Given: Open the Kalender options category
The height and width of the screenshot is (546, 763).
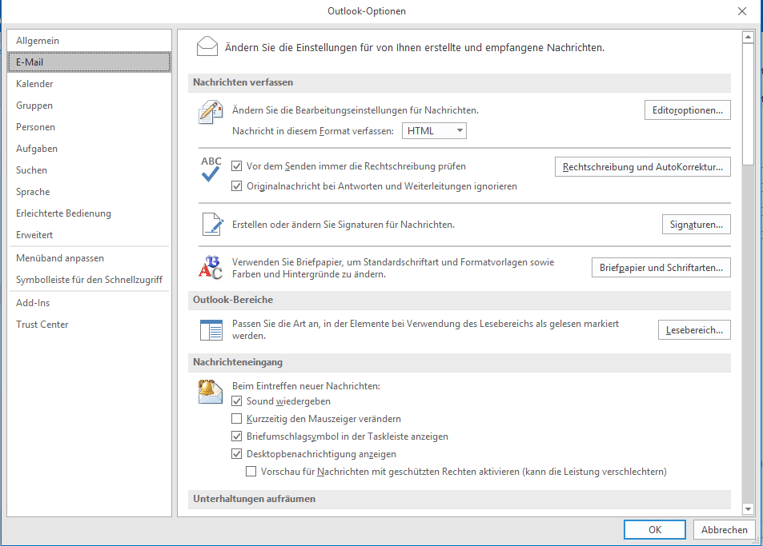Looking at the screenshot, I should click(89, 84).
